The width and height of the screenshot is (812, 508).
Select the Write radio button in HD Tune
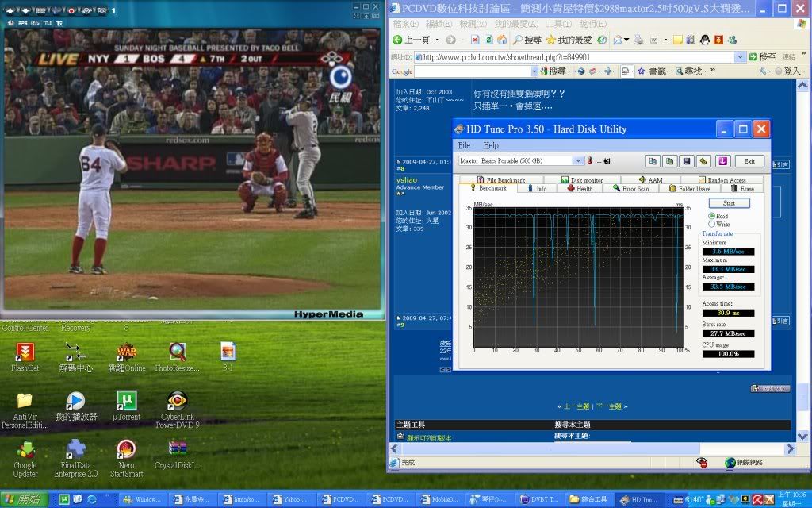pyautogui.click(x=711, y=224)
